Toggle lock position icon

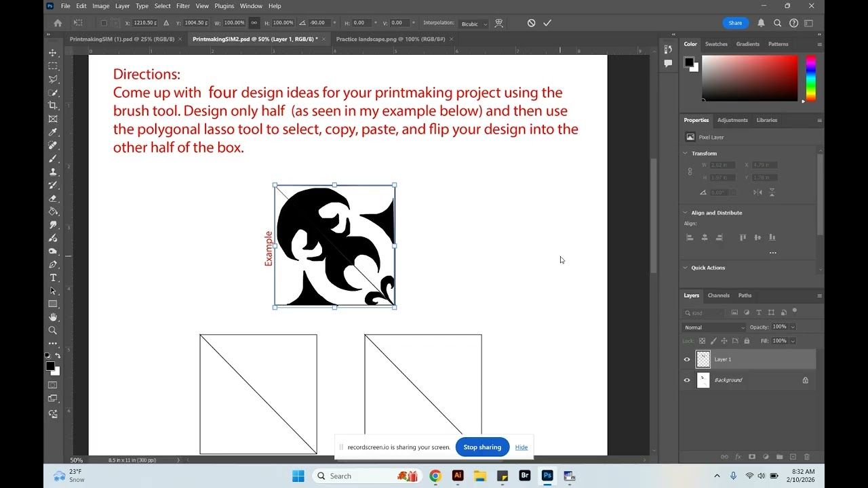tap(724, 341)
